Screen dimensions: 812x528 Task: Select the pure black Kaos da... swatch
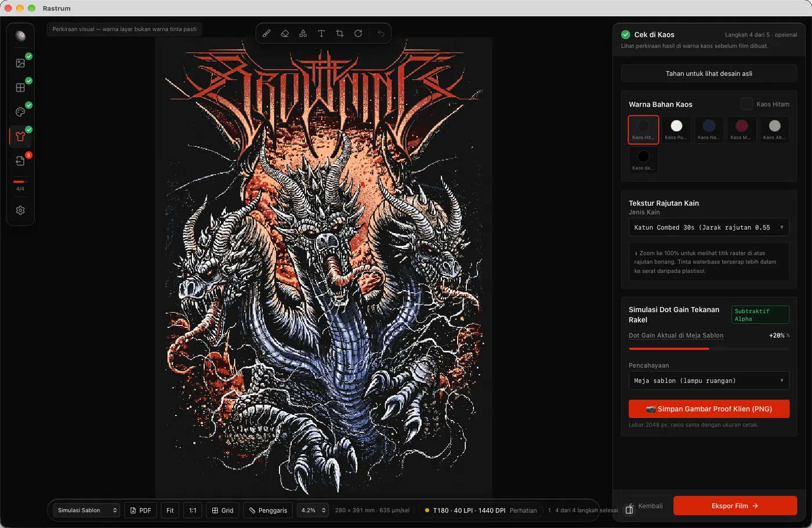point(643,160)
